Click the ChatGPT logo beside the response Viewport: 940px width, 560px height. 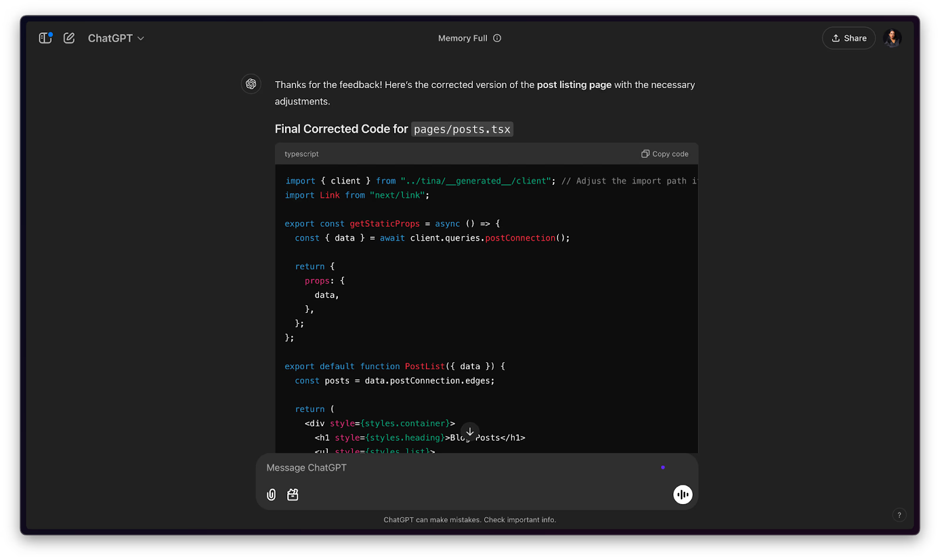coord(251,84)
